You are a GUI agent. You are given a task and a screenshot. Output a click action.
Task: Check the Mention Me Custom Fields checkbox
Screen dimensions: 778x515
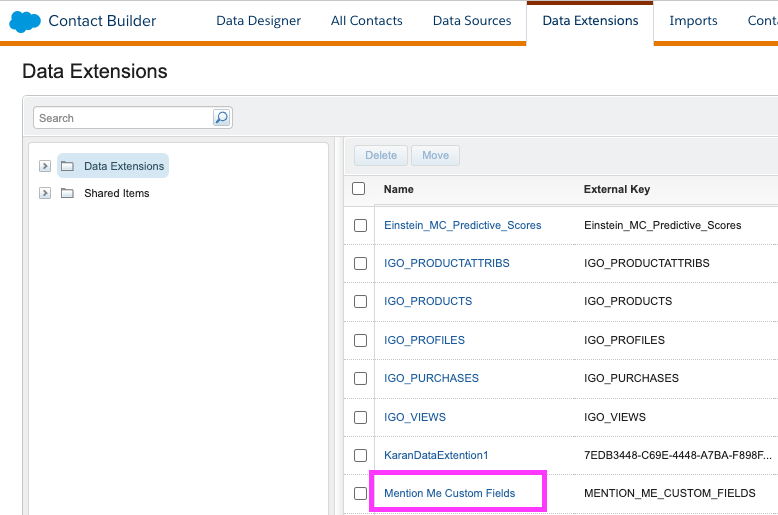click(x=360, y=493)
